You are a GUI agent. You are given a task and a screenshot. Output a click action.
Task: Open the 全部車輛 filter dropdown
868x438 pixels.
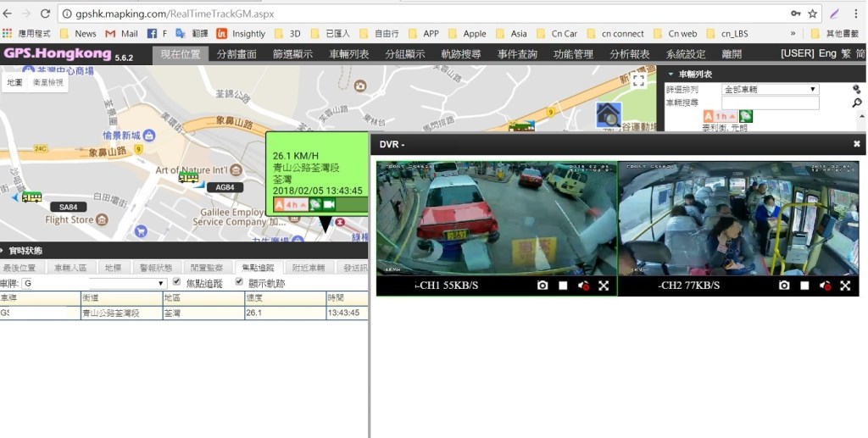770,89
